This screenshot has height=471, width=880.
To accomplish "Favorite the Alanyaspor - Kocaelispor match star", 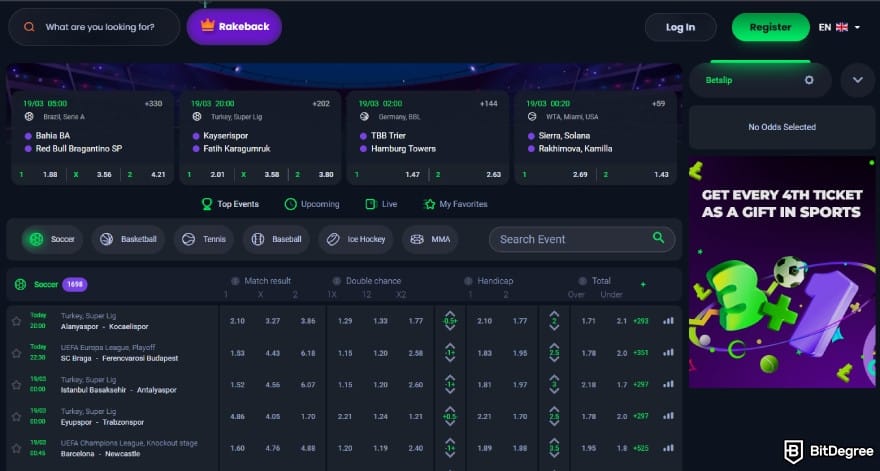I will point(16,321).
